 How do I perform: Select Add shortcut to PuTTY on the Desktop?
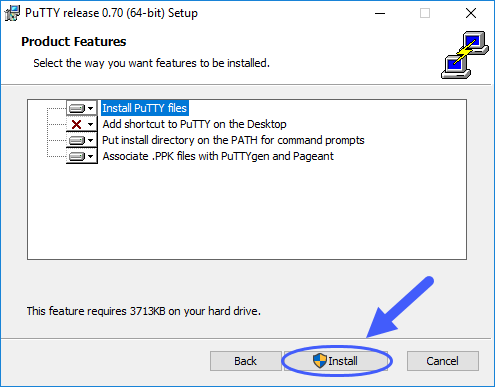(x=194, y=124)
